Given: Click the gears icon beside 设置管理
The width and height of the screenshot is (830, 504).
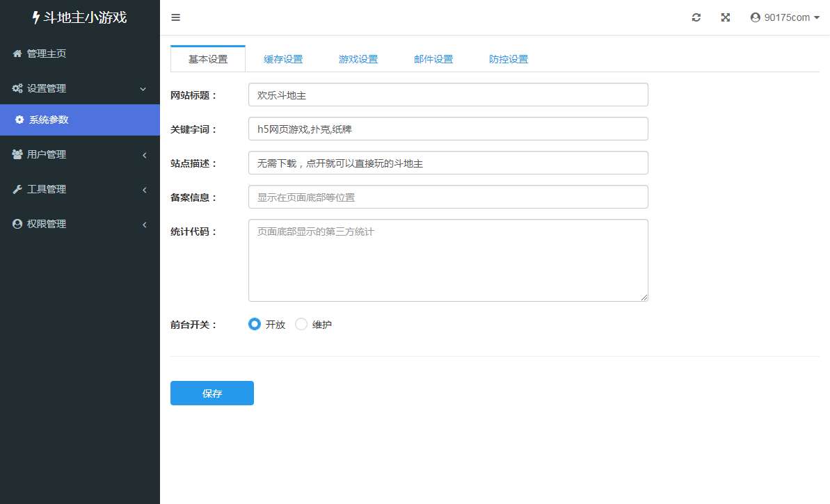Looking at the screenshot, I should click(x=17, y=88).
